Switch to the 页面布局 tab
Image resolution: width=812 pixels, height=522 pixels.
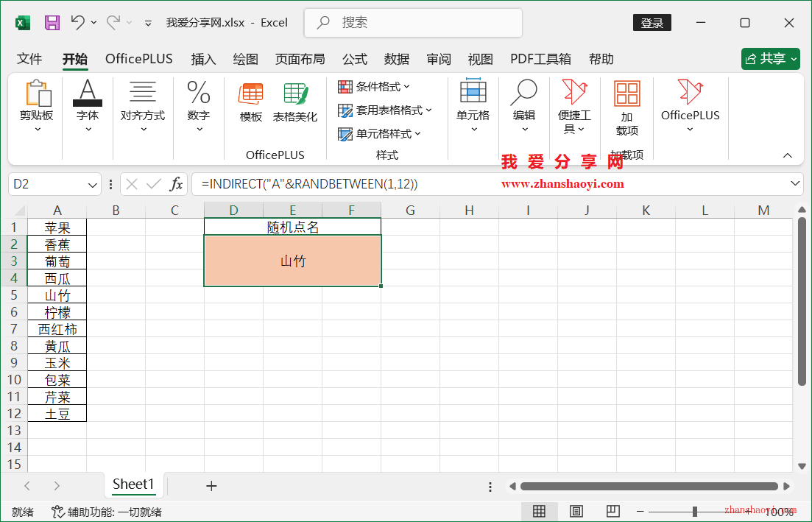click(300, 59)
